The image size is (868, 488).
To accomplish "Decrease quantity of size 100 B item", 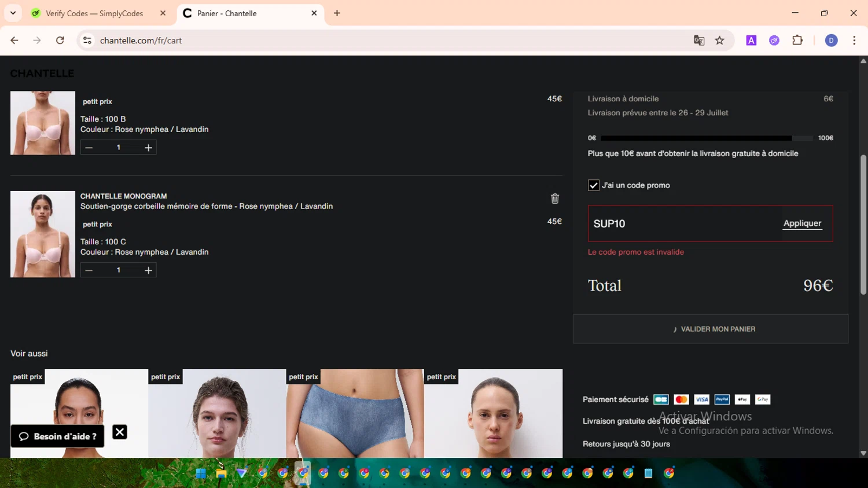I will (89, 148).
